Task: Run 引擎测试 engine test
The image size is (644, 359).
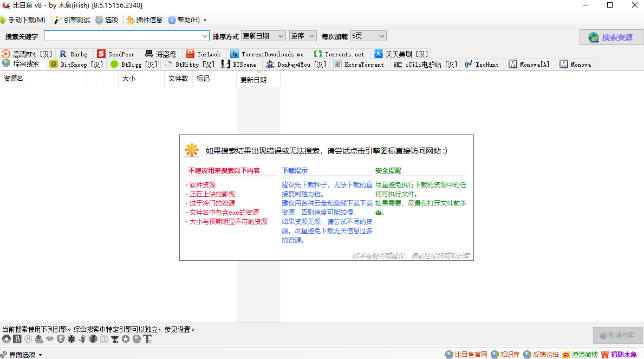Action: pyautogui.click(x=72, y=20)
